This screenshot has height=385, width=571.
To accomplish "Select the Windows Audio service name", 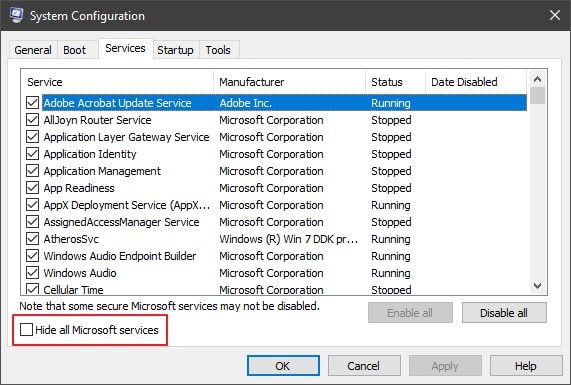I will [80, 273].
